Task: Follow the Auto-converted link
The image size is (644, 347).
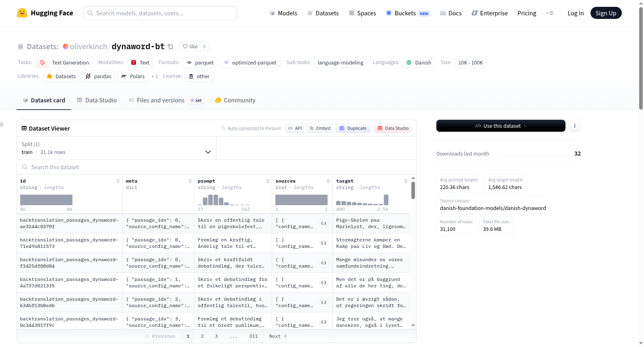Action: click(243, 128)
